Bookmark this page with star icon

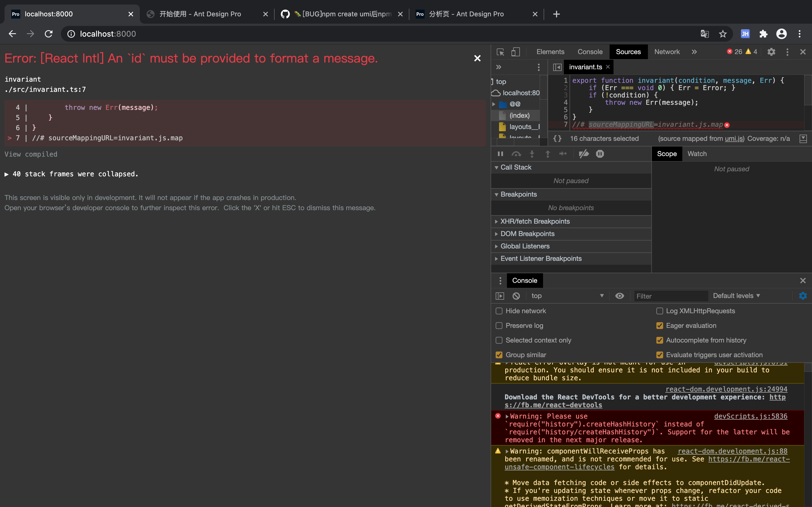[x=723, y=34]
